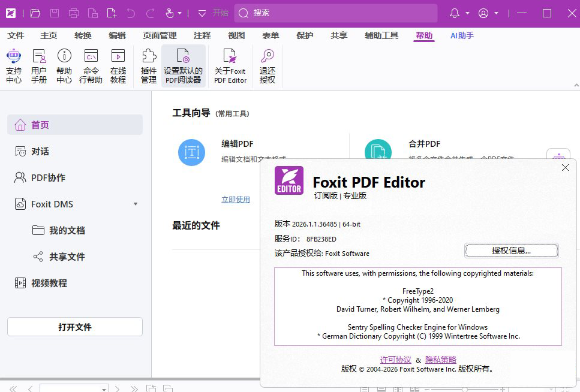The height and width of the screenshot is (392, 580).
Task: Open Customize Quick Access toolbar dropdown
Action: pyautogui.click(x=202, y=14)
